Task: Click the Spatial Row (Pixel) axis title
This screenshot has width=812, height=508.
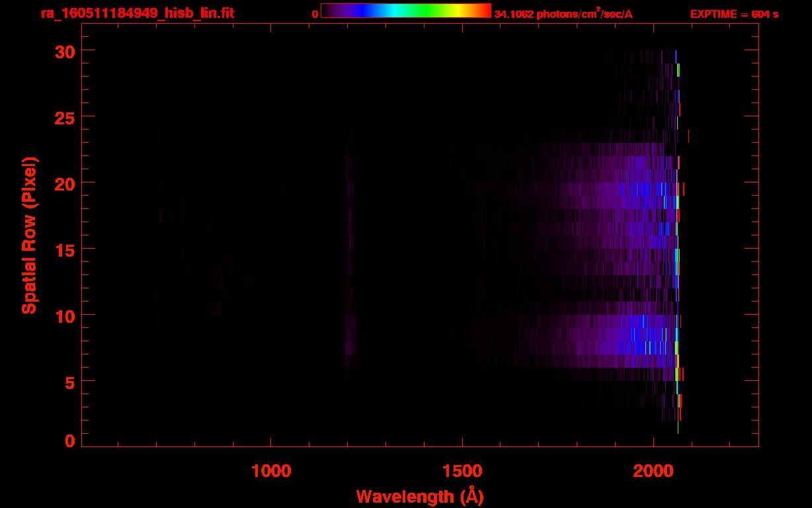Action: pos(29,235)
